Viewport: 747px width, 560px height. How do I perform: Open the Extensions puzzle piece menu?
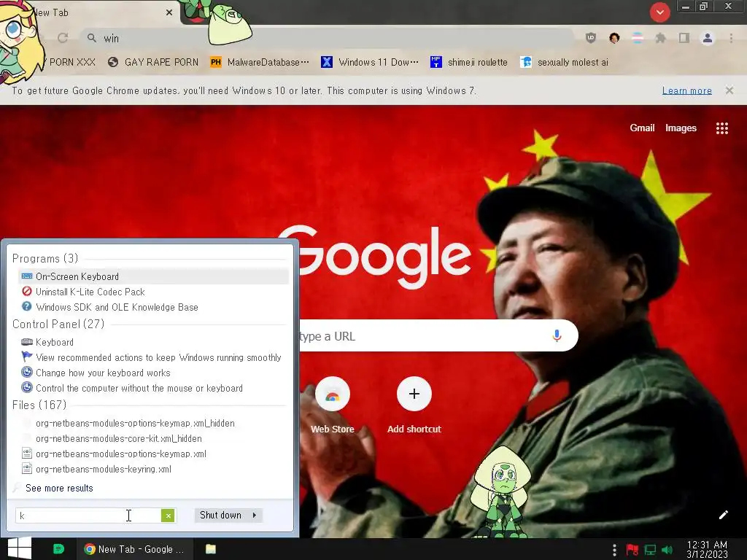pos(661,38)
